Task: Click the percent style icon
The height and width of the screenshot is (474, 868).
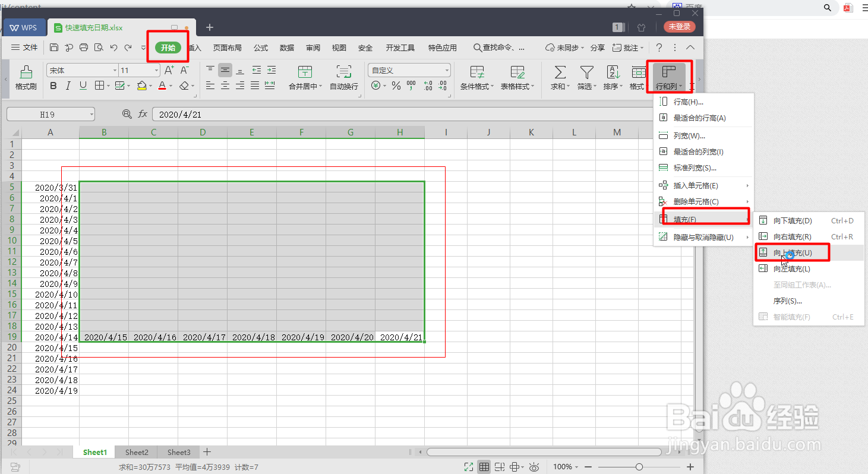Action: point(396,86)
